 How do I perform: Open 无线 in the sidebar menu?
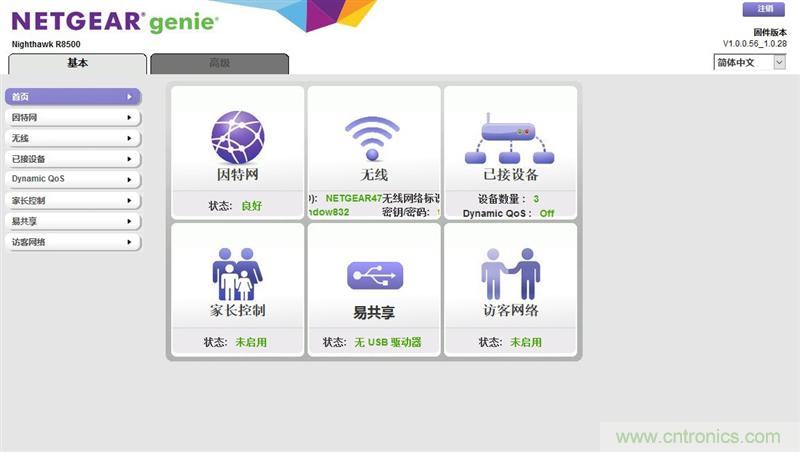70,138
